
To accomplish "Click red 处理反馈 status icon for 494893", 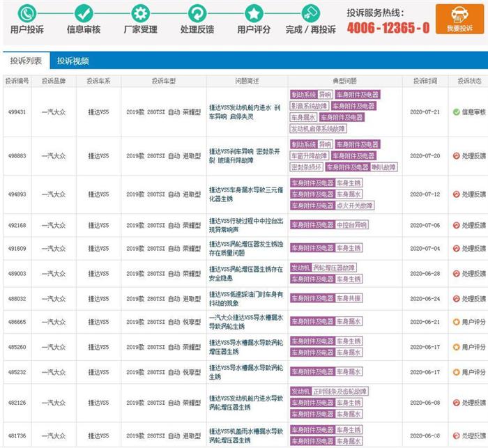I will pos(456,194).
